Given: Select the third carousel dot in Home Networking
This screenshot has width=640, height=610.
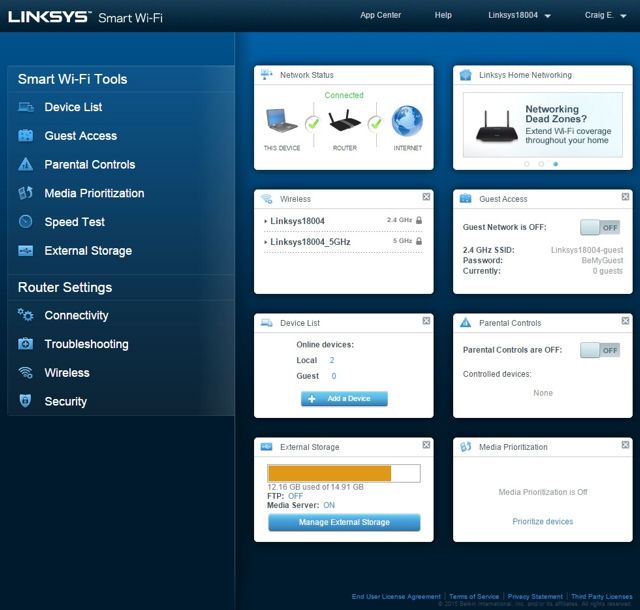Looking at the screenshot, I should 556,164.
